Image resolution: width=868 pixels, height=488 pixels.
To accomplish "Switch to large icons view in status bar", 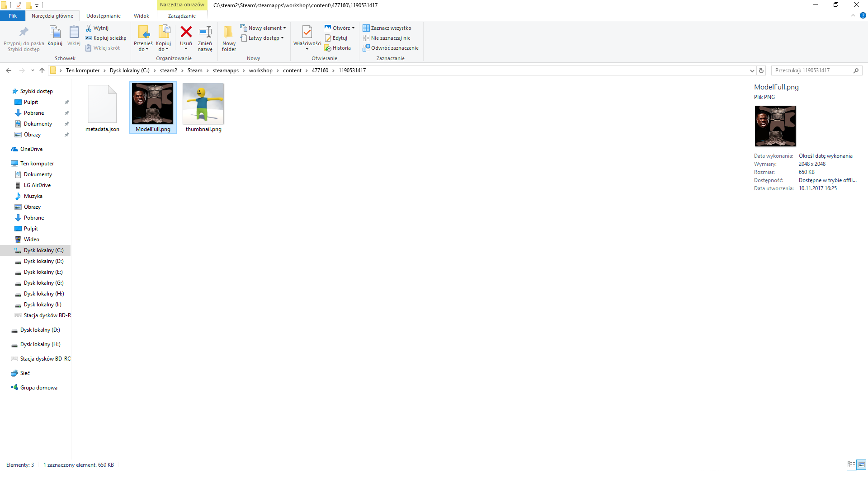I will [x=861, y=465].
